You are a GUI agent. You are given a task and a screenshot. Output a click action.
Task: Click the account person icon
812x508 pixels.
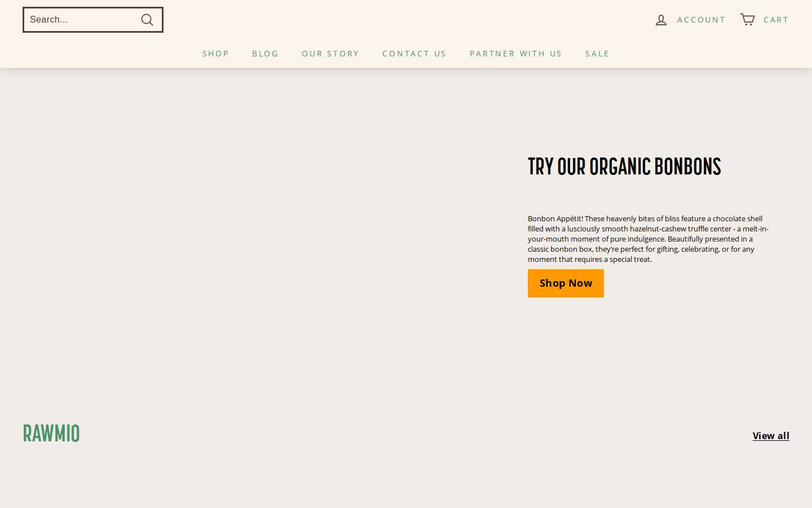pyautogui.click(x=661, y=20)
